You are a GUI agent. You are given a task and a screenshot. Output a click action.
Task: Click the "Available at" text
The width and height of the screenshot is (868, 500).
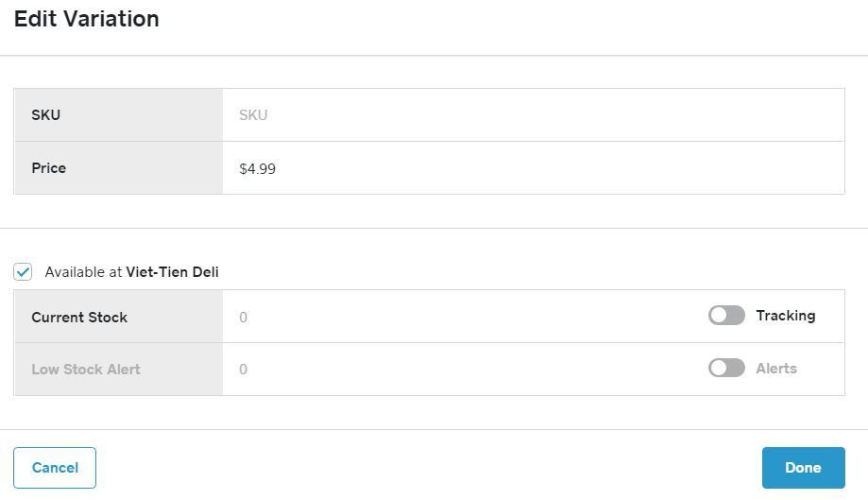click(83, 272)
